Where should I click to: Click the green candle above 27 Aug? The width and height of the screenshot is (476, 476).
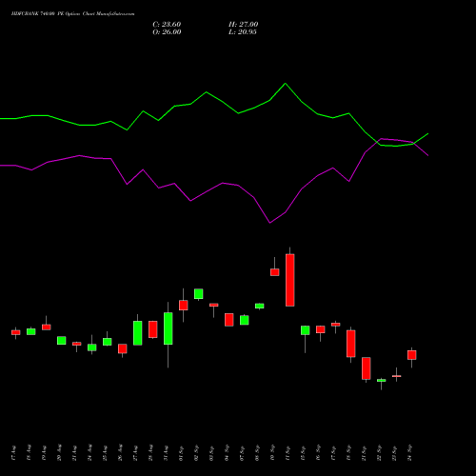point(138,333)
